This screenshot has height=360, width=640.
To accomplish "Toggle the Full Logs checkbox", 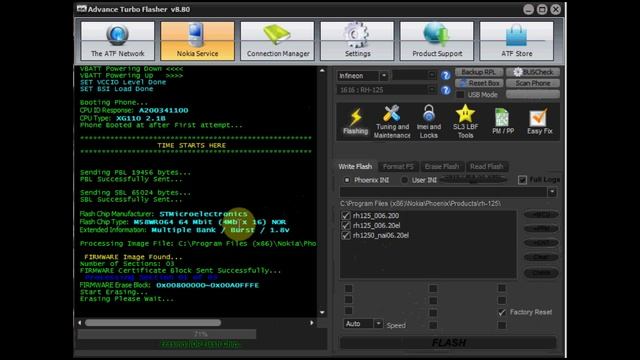I will [x=522, y=180].
